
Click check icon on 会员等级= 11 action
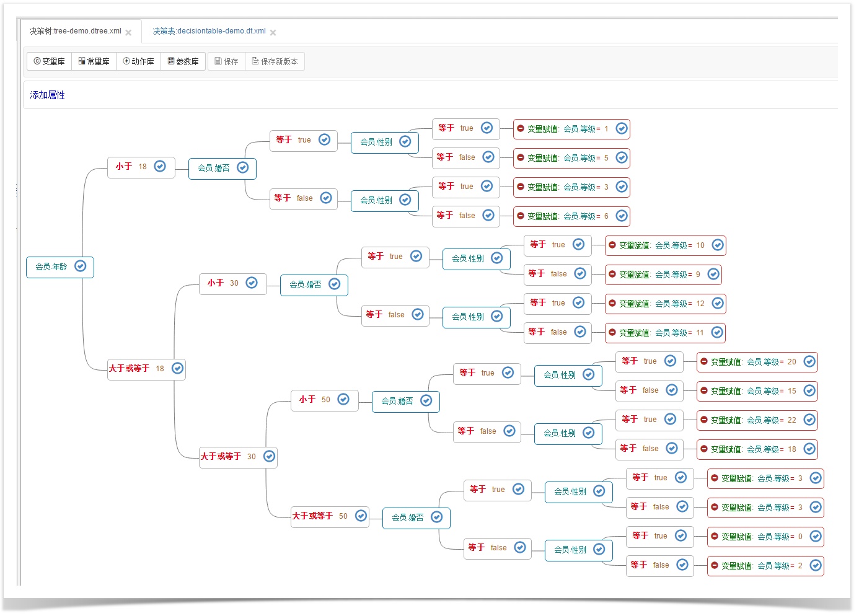(x=717, y=332)
